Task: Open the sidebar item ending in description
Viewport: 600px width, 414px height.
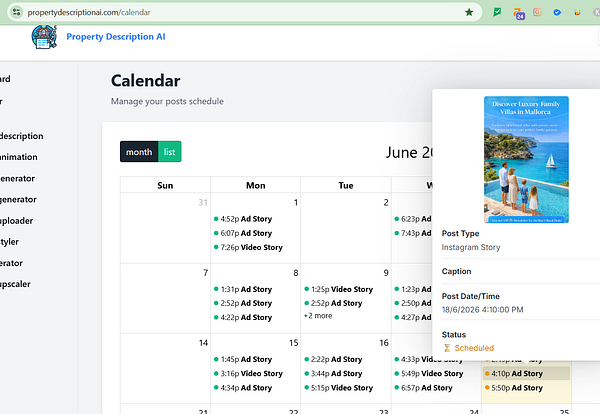Action: pyautogui.click(x=22, y=136)
